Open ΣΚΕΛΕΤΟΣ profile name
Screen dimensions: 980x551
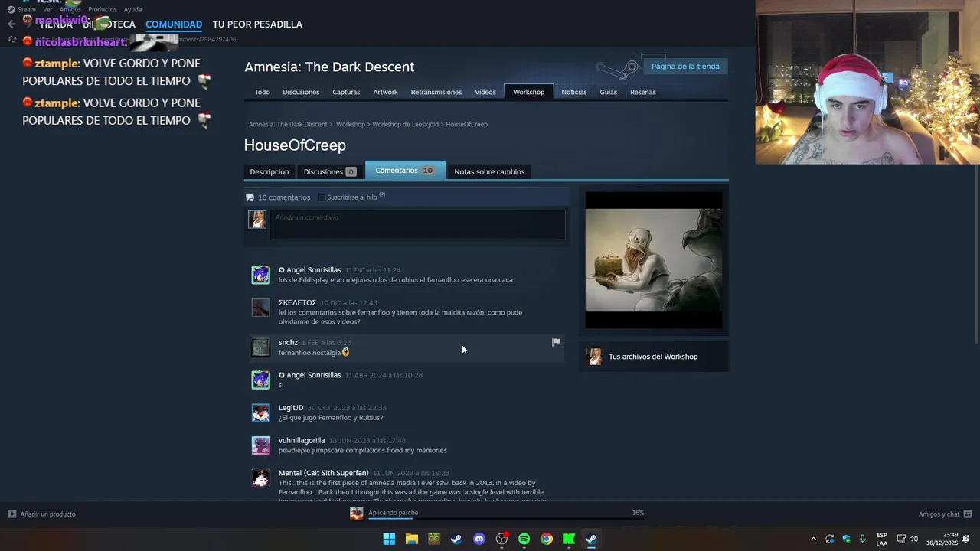(297, 303)
